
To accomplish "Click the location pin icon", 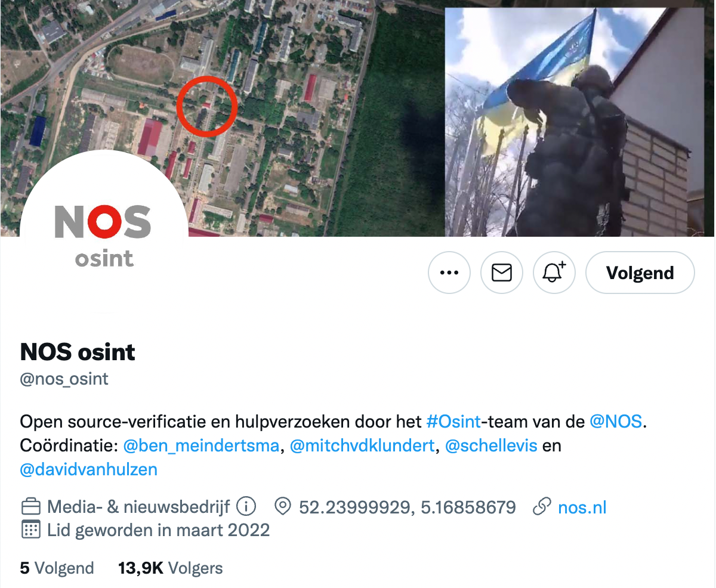I will pos(282,507).
